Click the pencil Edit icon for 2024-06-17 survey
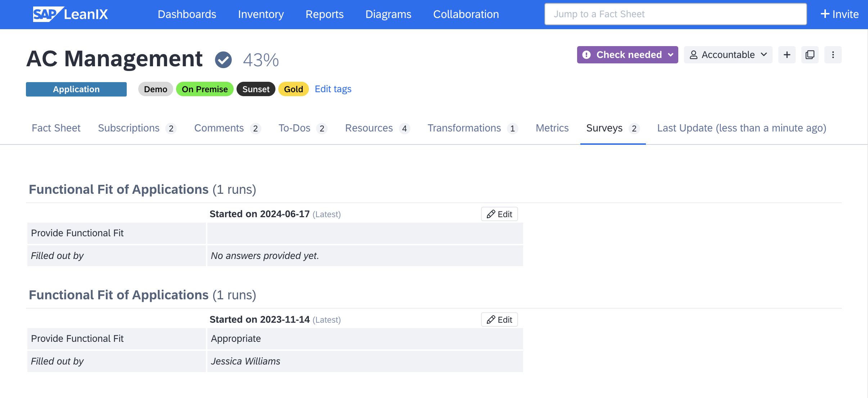The height and width of the screenshot is (398, 868). 499,214
